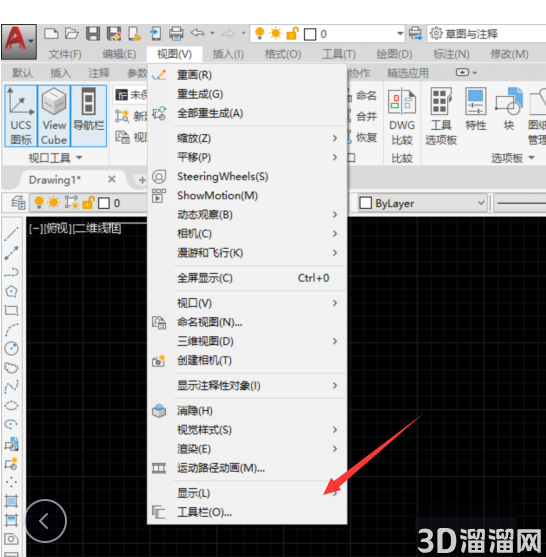546x557 pixels.
Task: Open the ByLayer color dropdown
Action: tap(422, 203)
